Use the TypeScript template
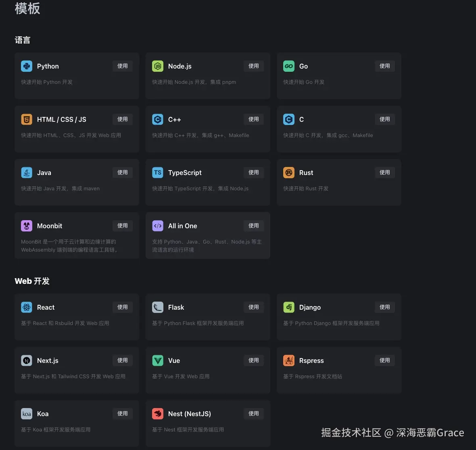 254,172
